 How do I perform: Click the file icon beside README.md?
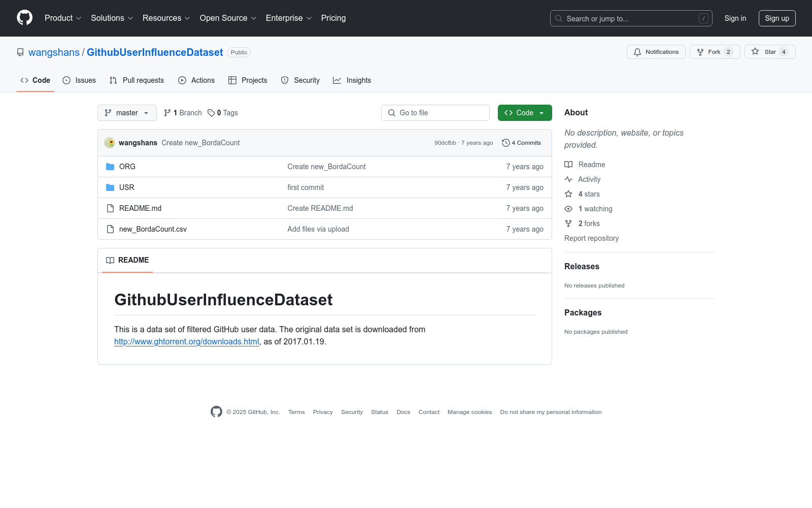(x=110, y=208)
